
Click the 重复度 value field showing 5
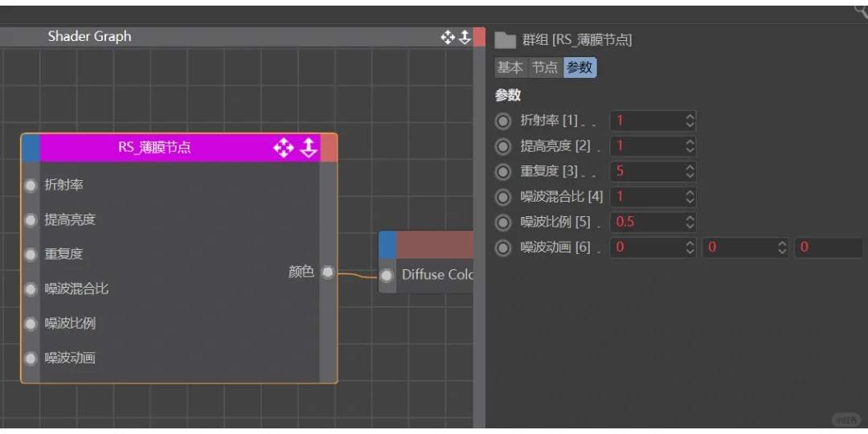653,172
